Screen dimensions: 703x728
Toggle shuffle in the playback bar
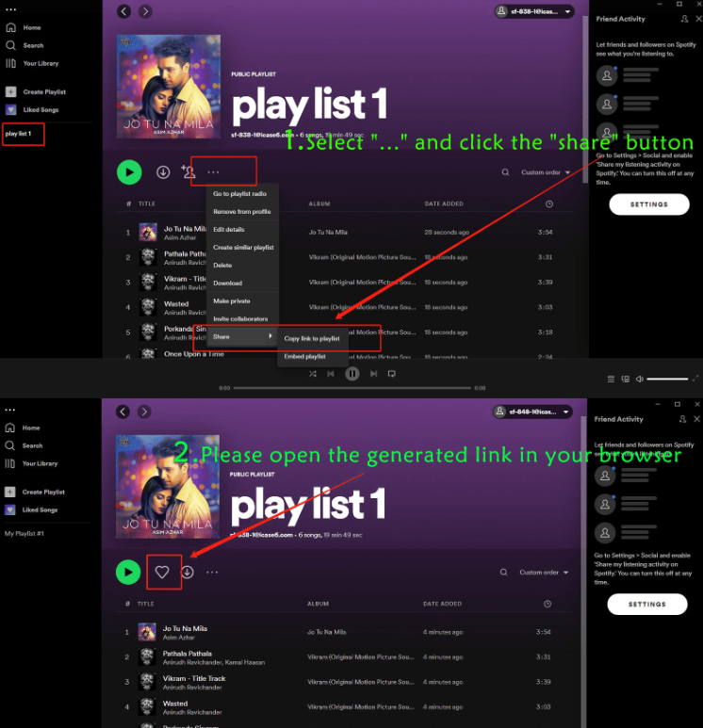pos(313,374)
